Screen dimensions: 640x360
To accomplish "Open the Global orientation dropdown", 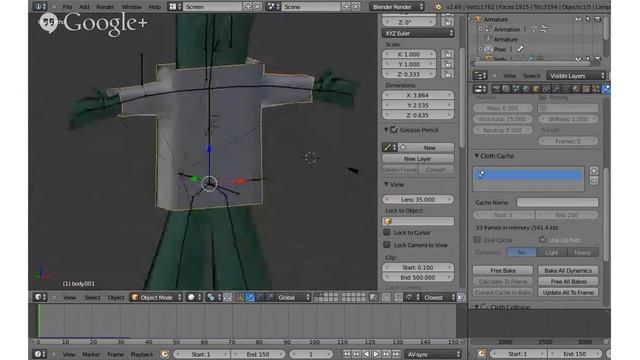I will tap(293, 298).
